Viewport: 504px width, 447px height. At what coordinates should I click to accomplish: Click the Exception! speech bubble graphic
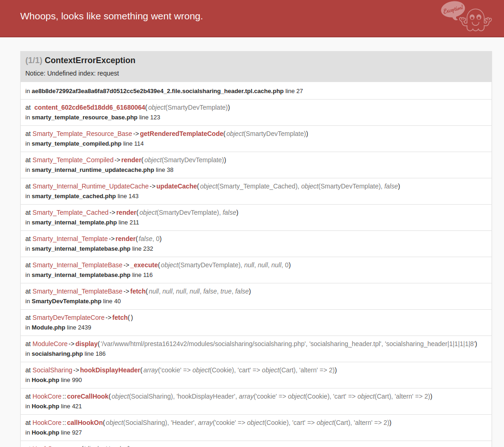(x=452, y=10)
